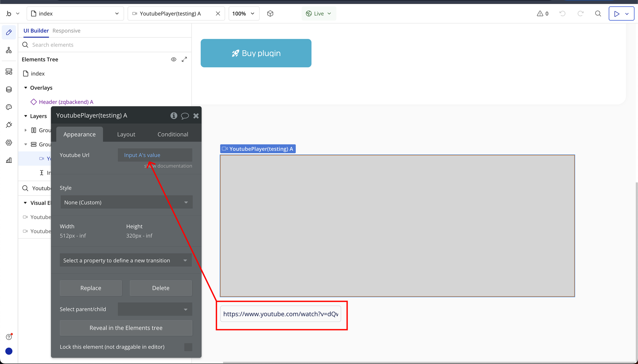Click the info icon in property editor
The height and width of the screenshot is (364, 638).
coord(174,116)
